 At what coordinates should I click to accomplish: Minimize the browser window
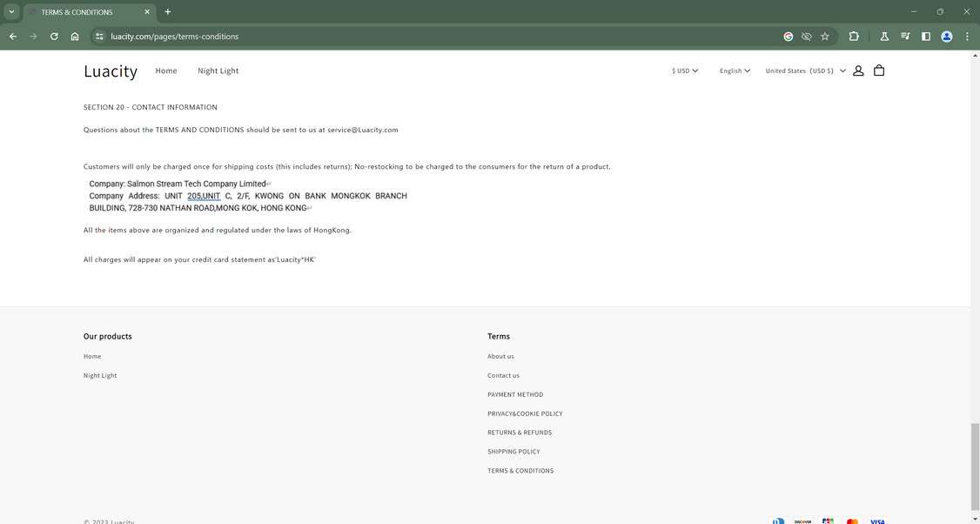[914, 12]
